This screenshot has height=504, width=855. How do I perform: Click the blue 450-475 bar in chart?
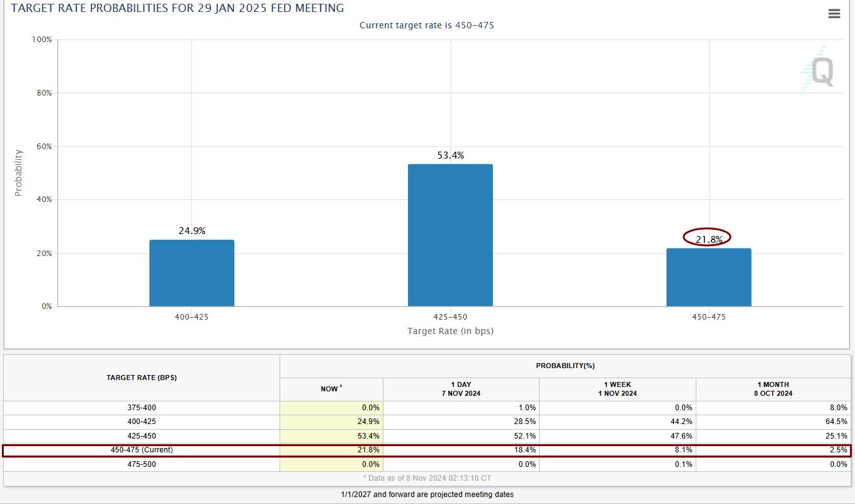coord(708,277)
